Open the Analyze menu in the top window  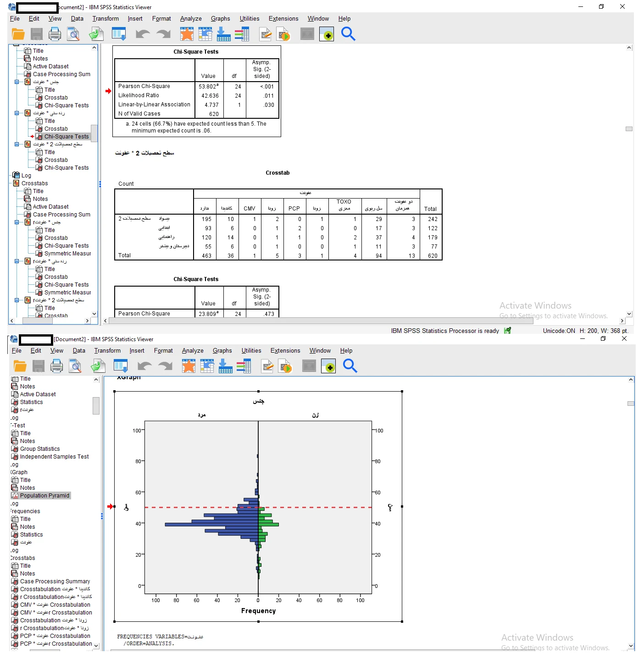pyautogui.click(x=191, y=19)
